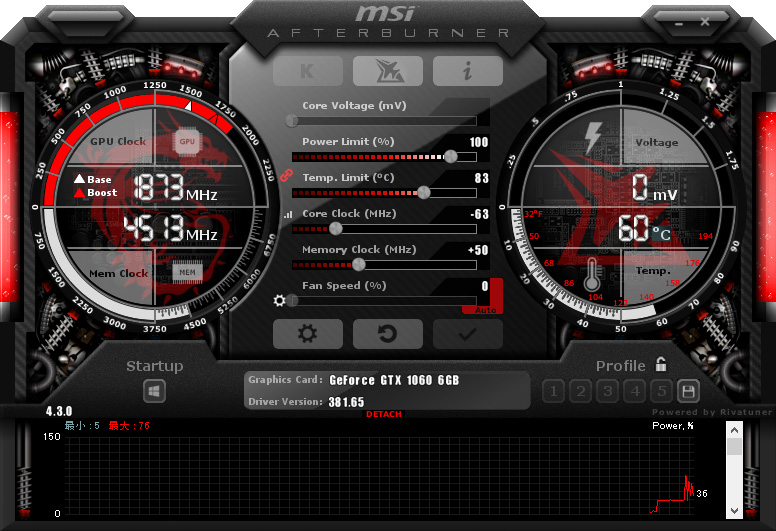This screenshot has width=776, height=531.
Task: Click the thermometer temperature icon
Action: click(591, 275)
